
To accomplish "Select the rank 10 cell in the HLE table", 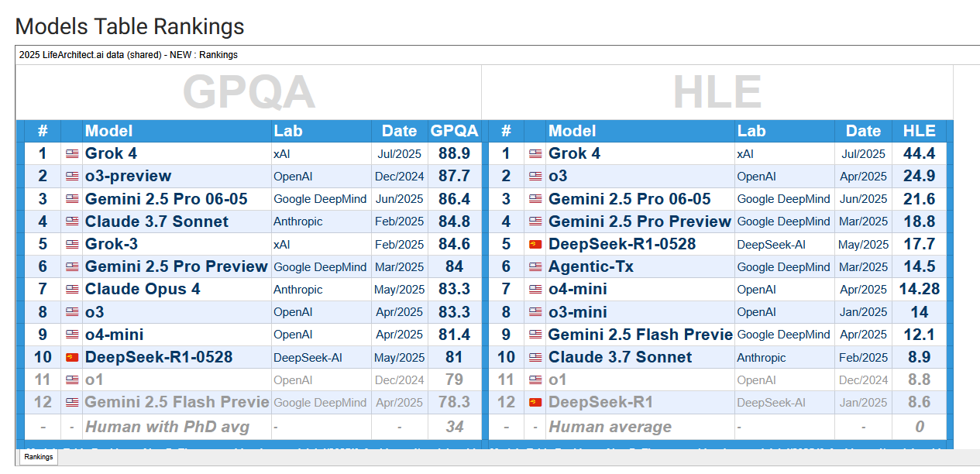I will tap(506, 357).
